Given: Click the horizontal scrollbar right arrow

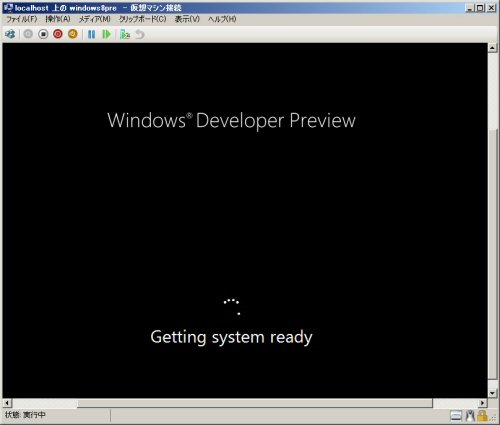Looking at the screenshot, I should (x=482, y=403).
